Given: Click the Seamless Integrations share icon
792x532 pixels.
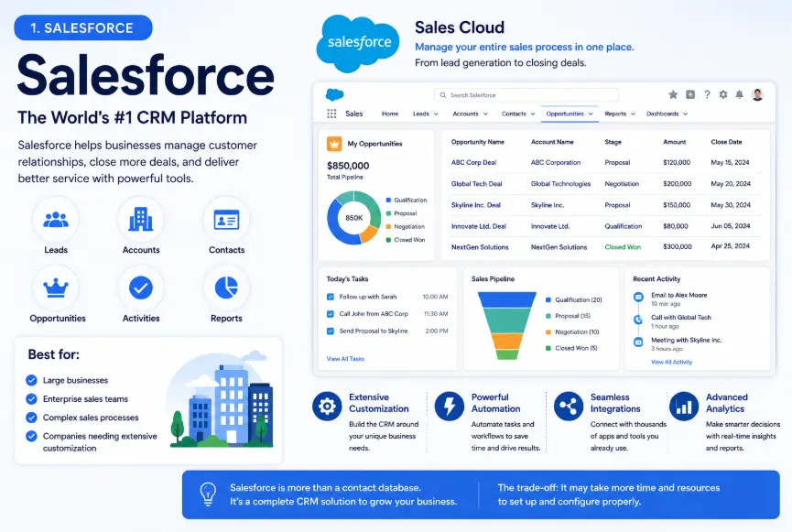Looking at the screenshot, I should tap(569, 406).
